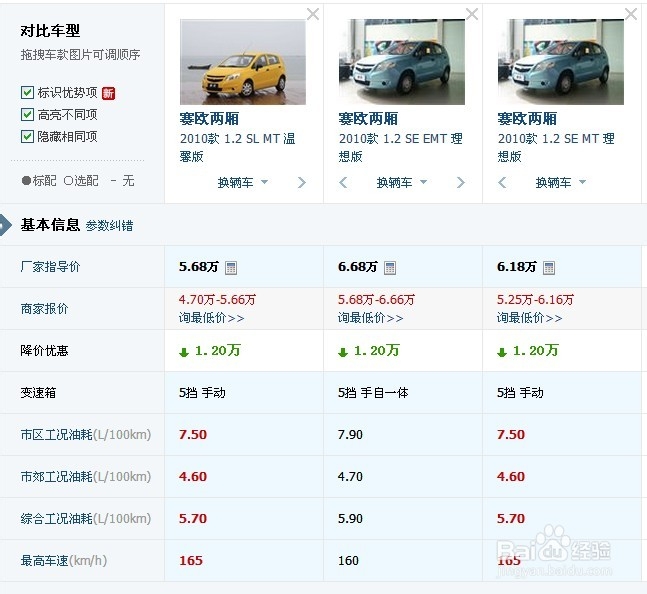Click the 基本信息 section heading

tap(50, 225)
